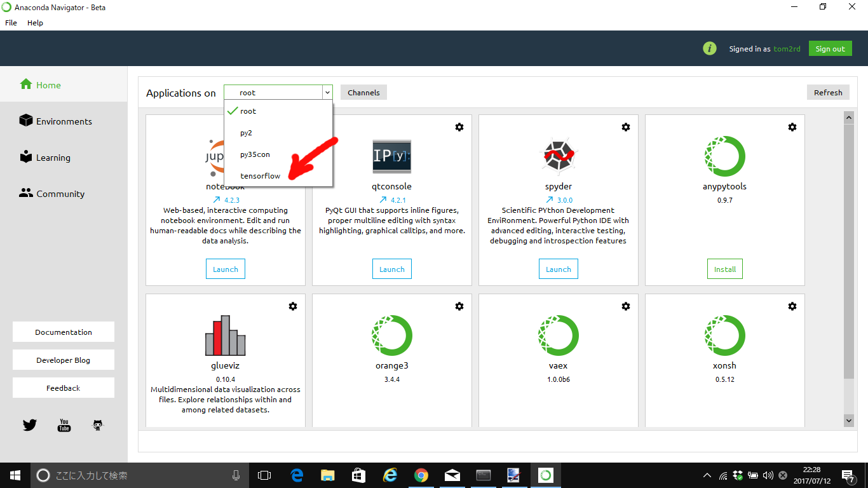Go to the Learning tab
The width and height of the screenshot is (868, 488).
(64, 157)
